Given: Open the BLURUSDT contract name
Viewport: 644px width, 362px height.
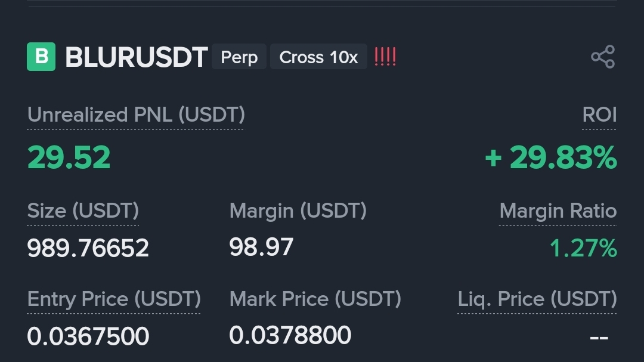Looking at the screenshot, I should pyautogui.click(x=137, y=57).
